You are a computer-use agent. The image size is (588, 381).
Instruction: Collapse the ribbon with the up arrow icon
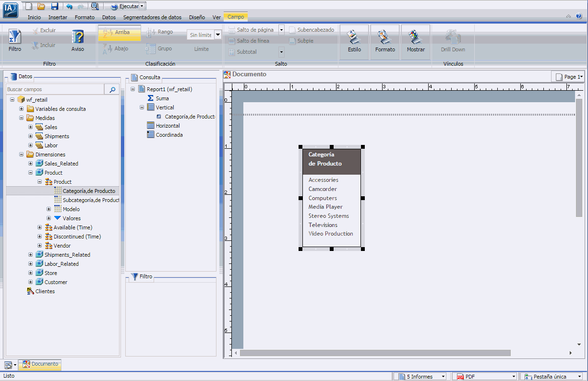pyautogui.click(x=568, y=16)
